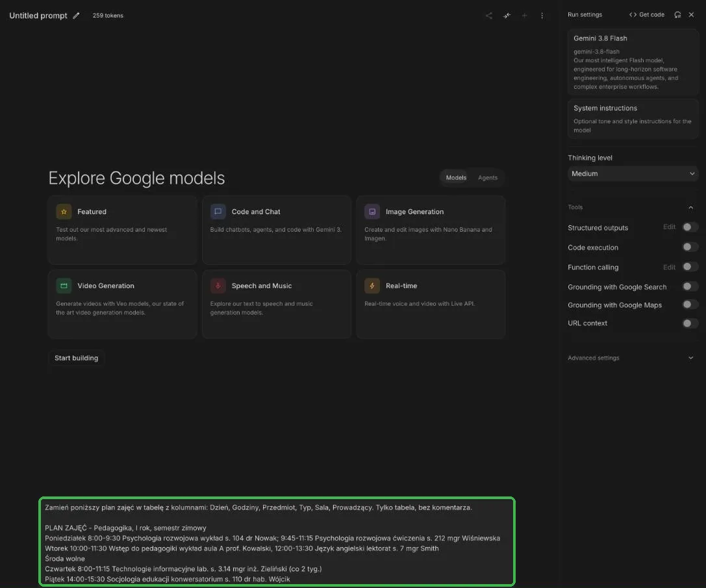The height and width of the screenshot is (588, 706).
Task: Click the lightning icon on Real-time card
Action: [x=372, y=286]
